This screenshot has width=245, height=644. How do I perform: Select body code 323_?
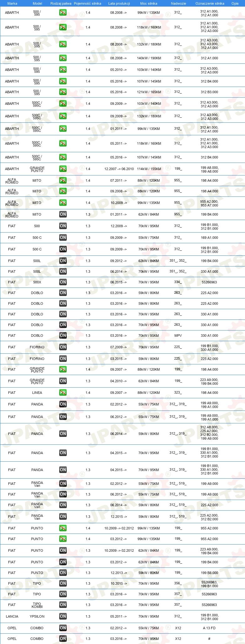point(178,392)
